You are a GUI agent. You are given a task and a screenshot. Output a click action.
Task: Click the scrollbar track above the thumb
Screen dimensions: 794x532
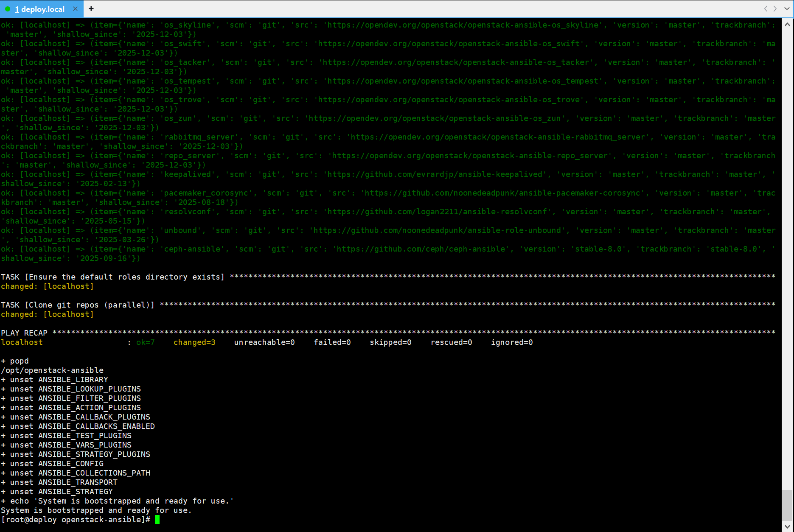787,255
